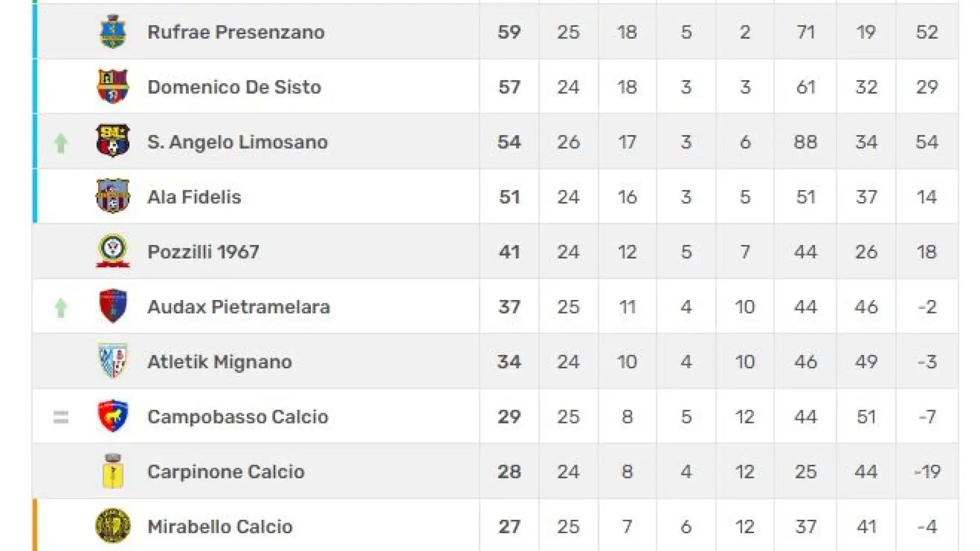Click the Audax Pietramelara shield logo
Image resolution: width=980 pixels, height=551 pixels.
113,306
